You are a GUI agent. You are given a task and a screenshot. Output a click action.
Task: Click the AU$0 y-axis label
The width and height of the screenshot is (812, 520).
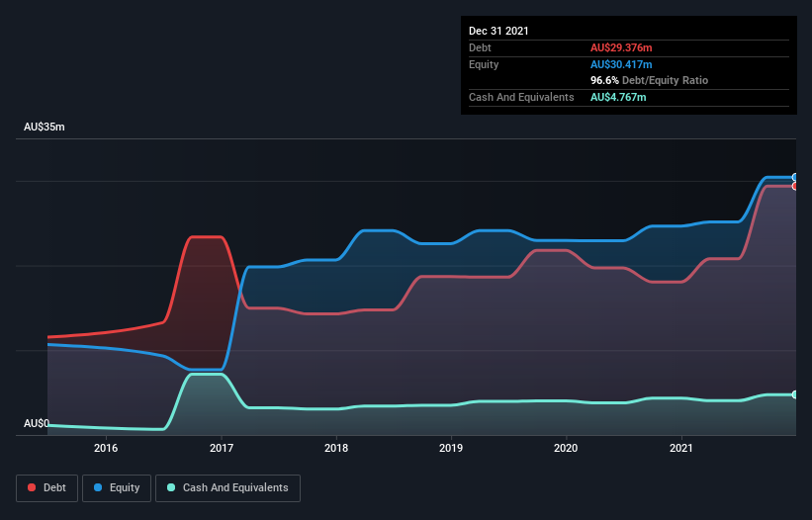coord(37,423)
